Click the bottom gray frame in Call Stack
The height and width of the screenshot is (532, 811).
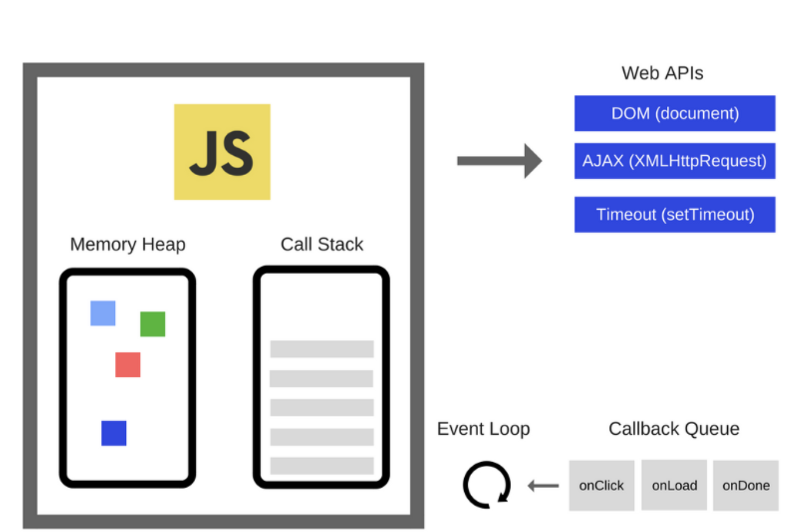(x=322, y=466)
